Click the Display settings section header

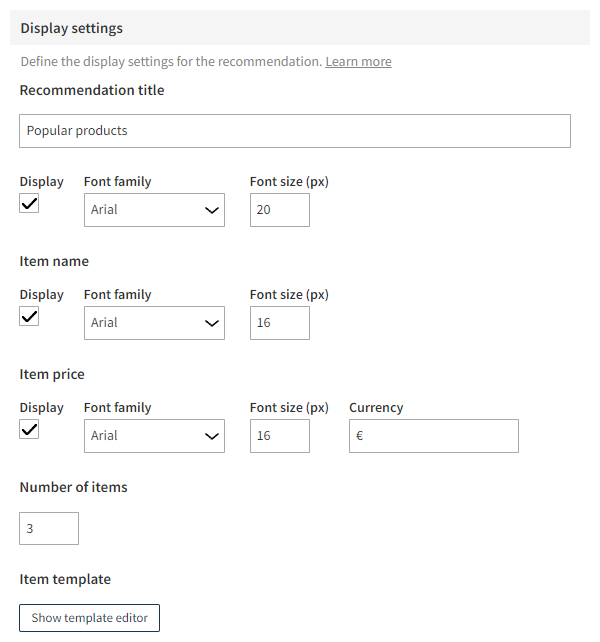point(71,28)
